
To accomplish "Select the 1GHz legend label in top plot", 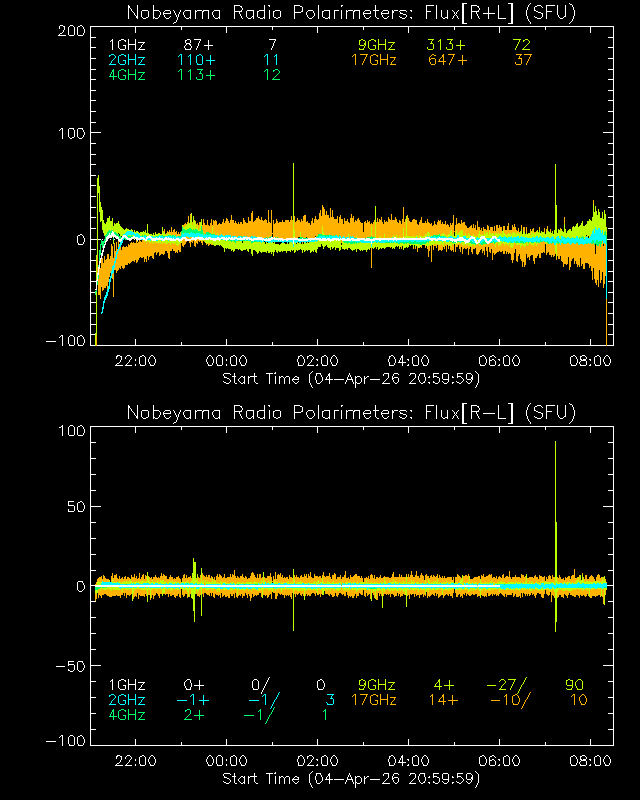I will click(126, 46).
